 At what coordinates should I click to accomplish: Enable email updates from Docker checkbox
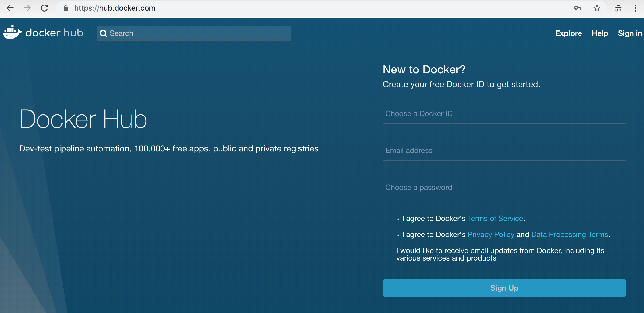[387, 251]
